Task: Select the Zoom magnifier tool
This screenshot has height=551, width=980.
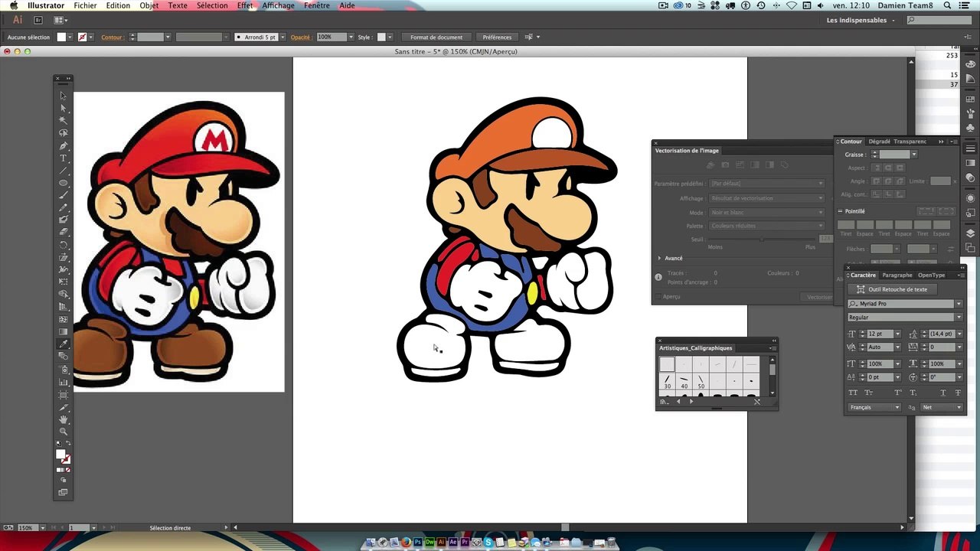Action: [64, 432]
